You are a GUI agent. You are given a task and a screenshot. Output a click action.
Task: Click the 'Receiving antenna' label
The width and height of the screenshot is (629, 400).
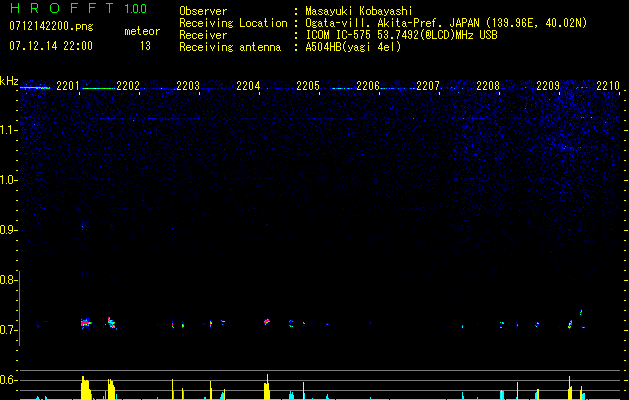[230, 47]
